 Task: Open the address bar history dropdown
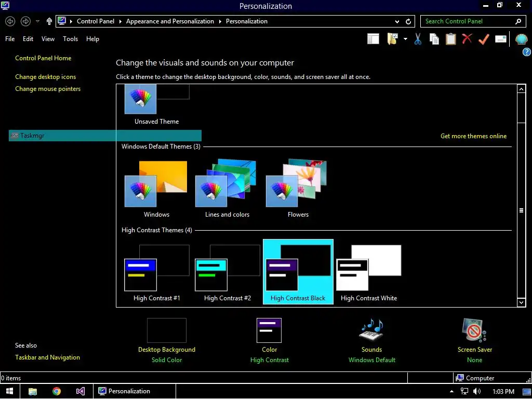[397, 21]
